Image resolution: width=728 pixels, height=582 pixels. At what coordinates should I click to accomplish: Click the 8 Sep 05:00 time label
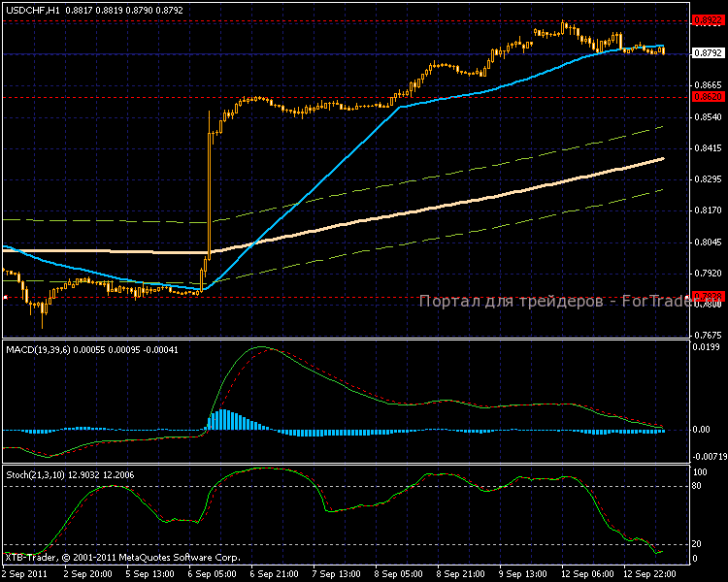pos(398,574)
